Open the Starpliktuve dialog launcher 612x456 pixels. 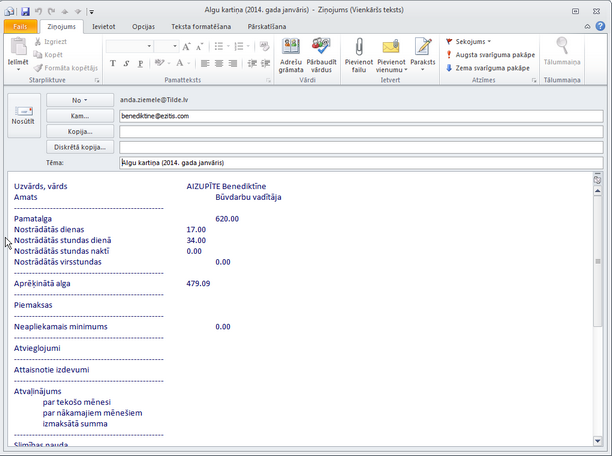click(97, 80)
